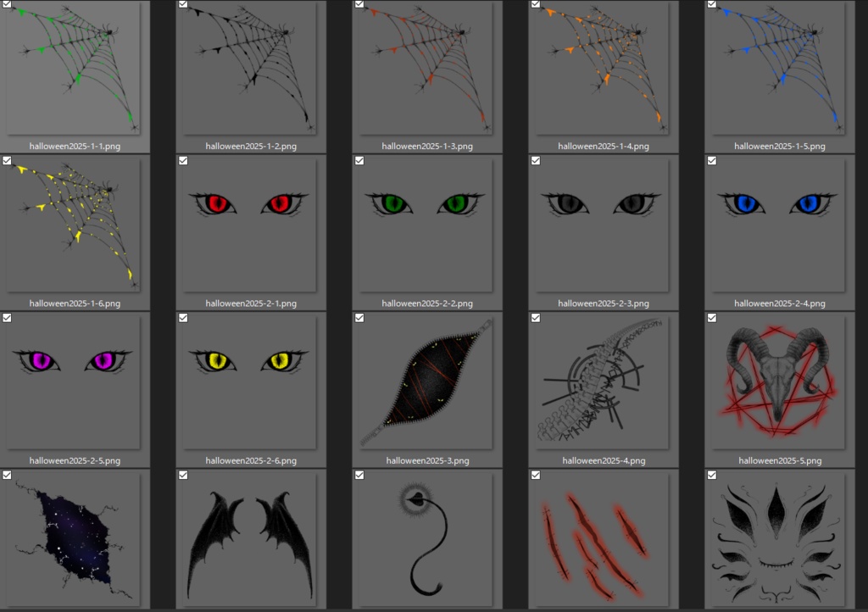
Task: Click the halloween2025-1-1.png file name
Action: [x=75, y=146]
